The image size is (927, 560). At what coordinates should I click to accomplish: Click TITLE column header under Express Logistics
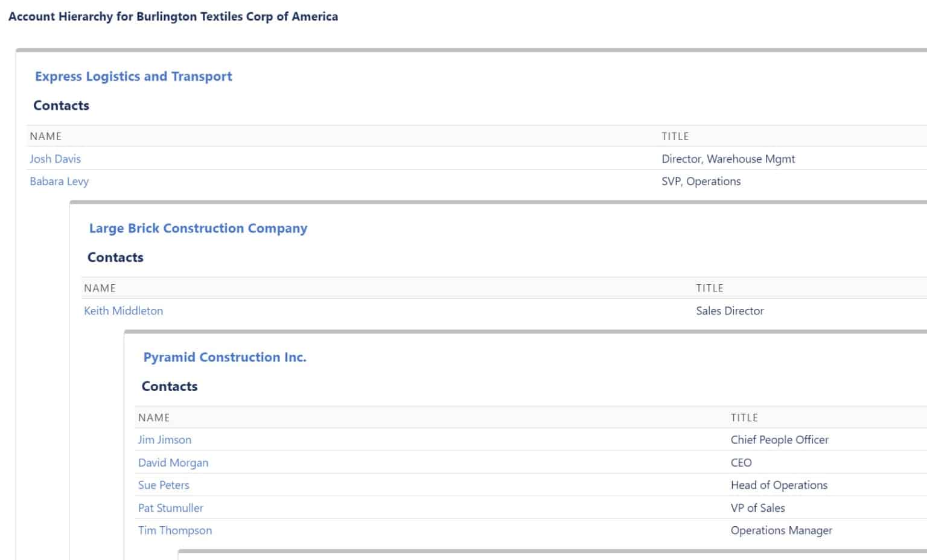coord(675,136)
